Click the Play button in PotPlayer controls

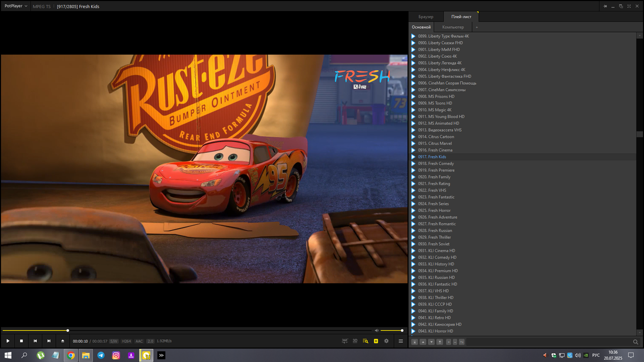coord(8,341)
